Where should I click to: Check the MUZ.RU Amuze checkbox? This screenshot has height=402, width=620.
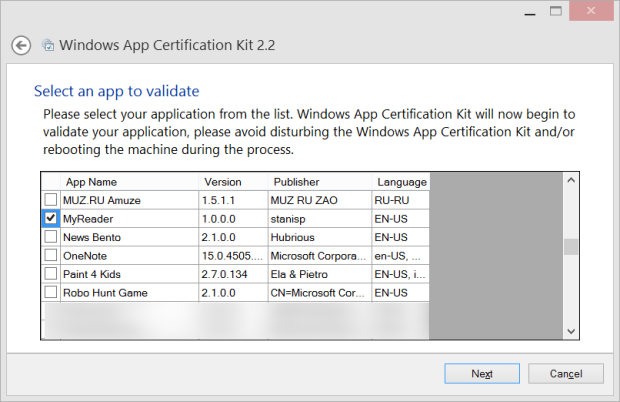(51, 200)
